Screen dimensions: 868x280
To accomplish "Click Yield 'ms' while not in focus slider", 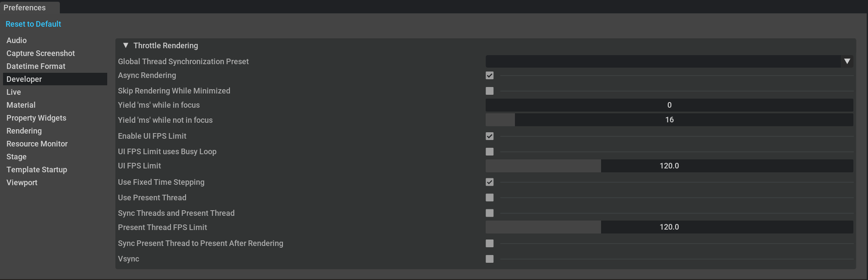I will pos(669,120).
